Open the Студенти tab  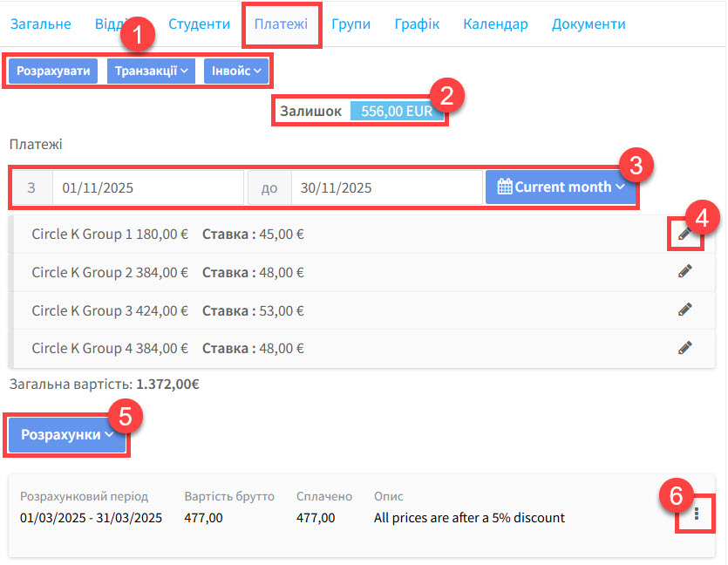199,24
